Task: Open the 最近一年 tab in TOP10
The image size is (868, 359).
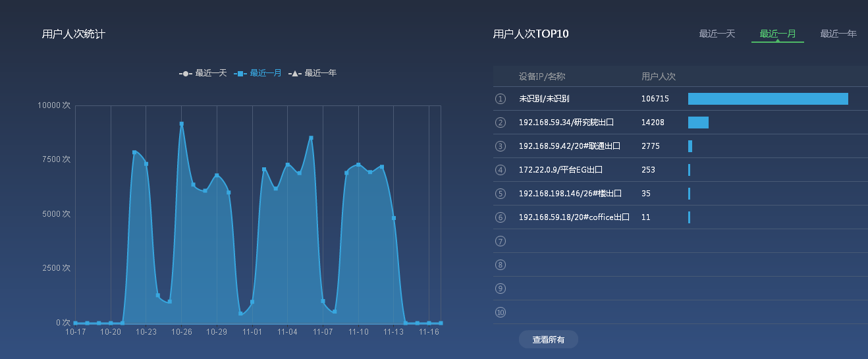Action: (x=838, y=34)
